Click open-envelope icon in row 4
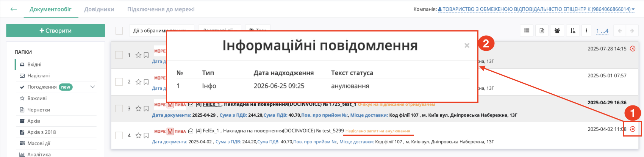Screen dimensions: 644x157 (x=191, y=131)
